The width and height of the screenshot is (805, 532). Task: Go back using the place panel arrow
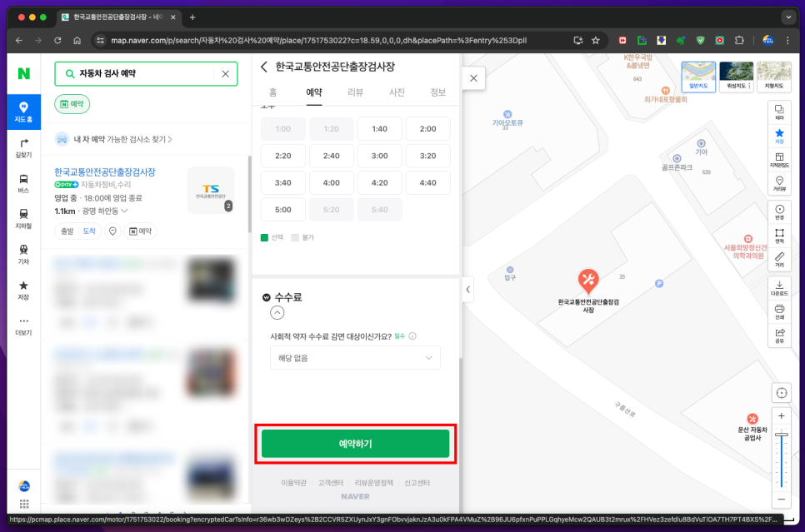pos(264,67)
